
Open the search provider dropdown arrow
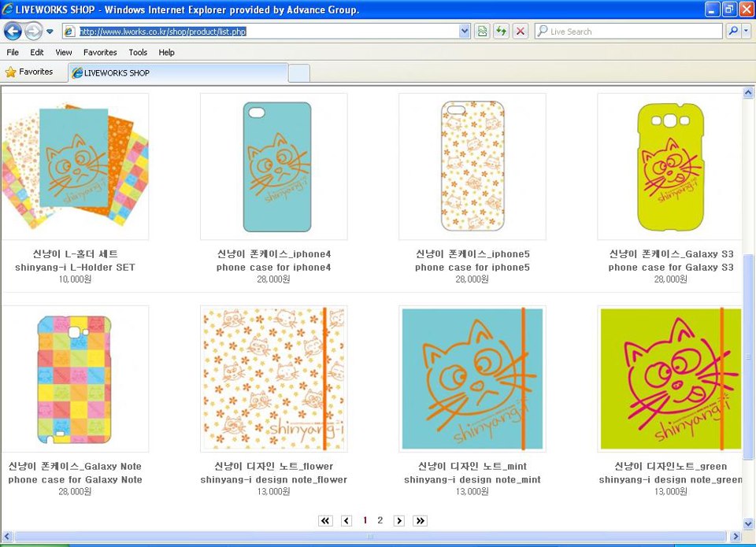tap(746, 31)
